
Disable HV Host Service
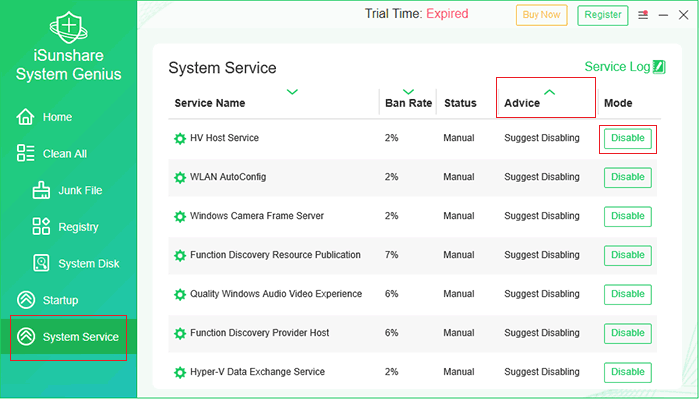(x=628, y=138)
